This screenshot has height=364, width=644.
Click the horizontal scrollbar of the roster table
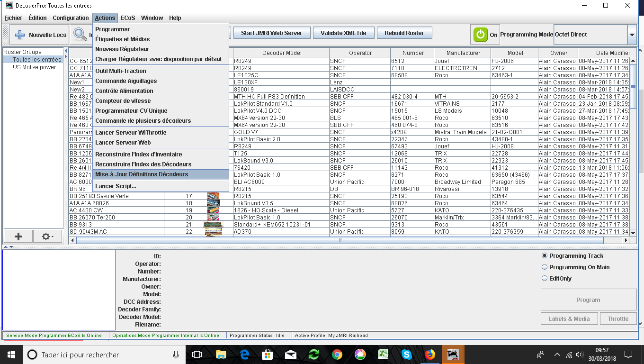(340, 240)
